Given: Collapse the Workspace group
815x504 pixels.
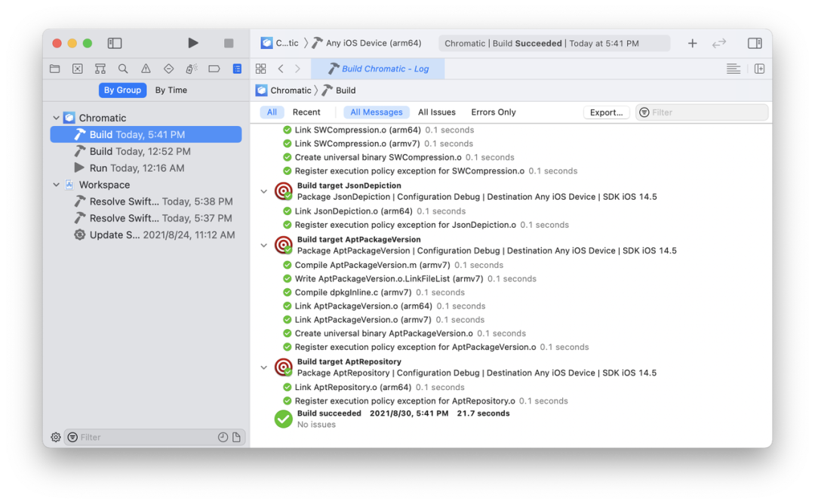Looking at the screenshot, I should tap(56, 185).
